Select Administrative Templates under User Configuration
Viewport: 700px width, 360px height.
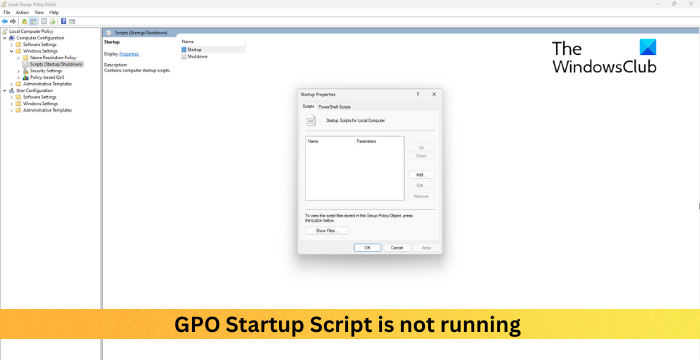tap(44, 110)
